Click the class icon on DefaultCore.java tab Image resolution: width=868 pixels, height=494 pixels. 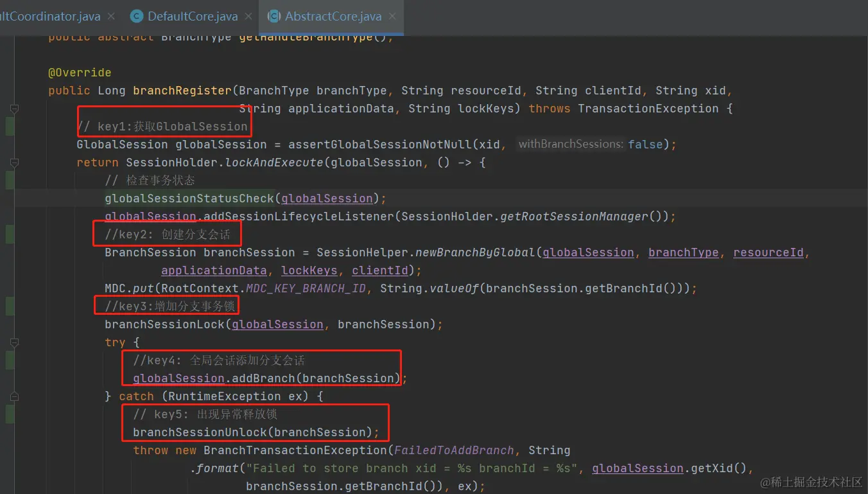[x=136, y=17]
